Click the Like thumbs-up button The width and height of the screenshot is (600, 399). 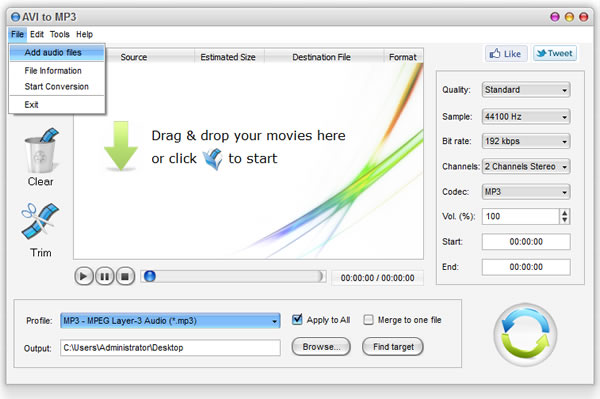click(506, 54)
